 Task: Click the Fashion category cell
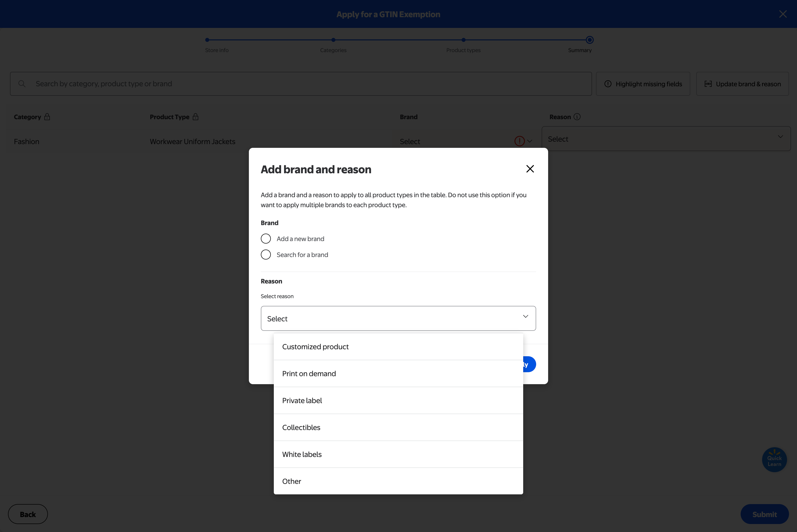pos(26,142)
